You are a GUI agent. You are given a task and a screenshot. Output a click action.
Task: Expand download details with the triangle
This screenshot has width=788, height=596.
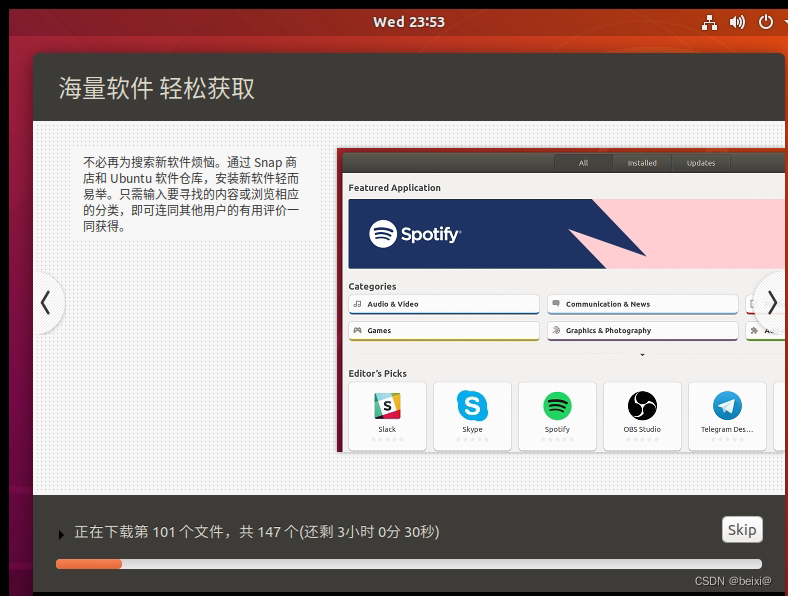61,535
